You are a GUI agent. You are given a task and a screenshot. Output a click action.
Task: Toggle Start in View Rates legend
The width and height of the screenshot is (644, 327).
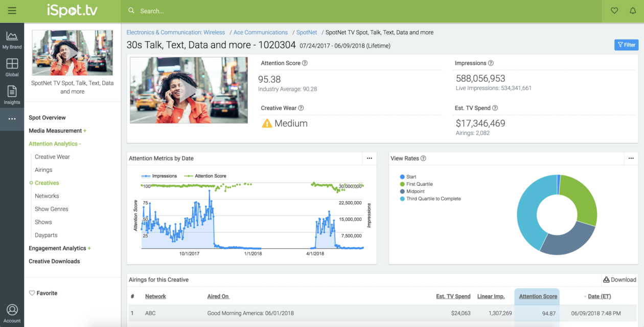pos(408,177)
